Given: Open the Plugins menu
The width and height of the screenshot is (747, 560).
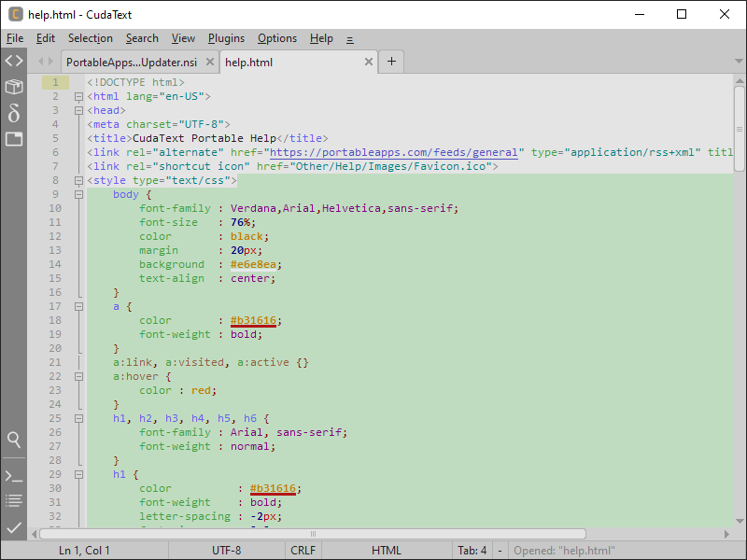Looking at the screenshot, I should tap(226, 38).
